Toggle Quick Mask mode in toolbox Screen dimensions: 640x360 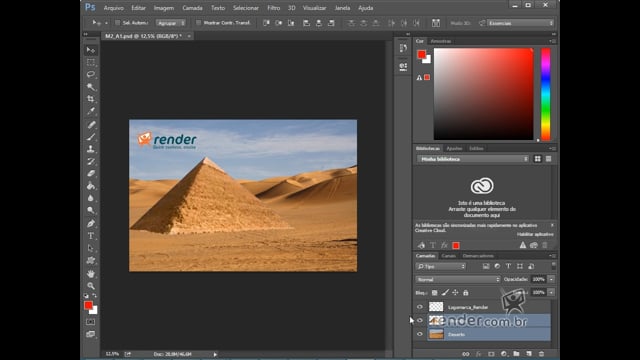coord(91,322)
